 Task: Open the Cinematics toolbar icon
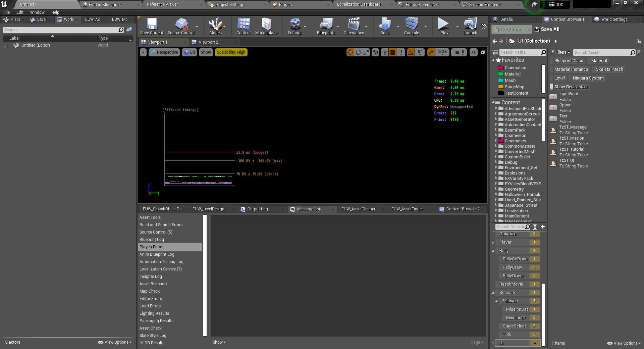click(354, 26)
